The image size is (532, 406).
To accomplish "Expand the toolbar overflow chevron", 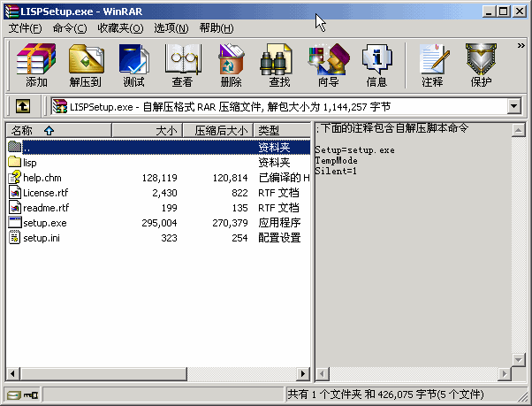I will coord(521,45).
